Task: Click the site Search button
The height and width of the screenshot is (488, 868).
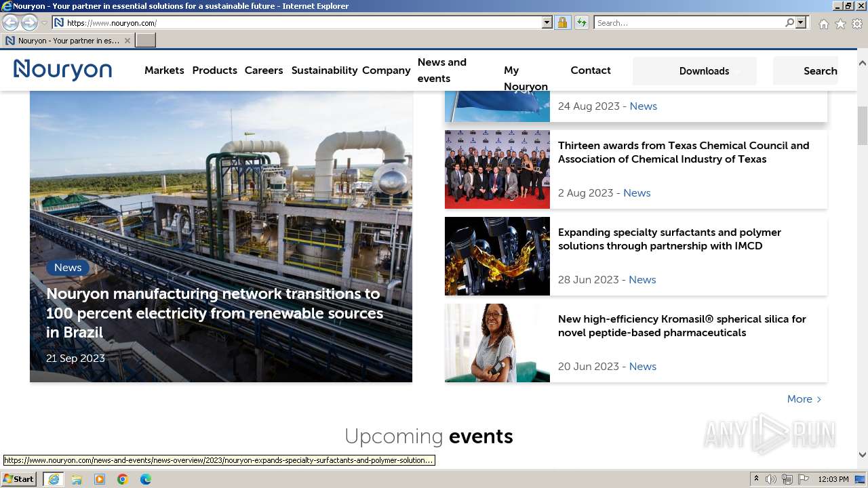Action: [806, 71]
